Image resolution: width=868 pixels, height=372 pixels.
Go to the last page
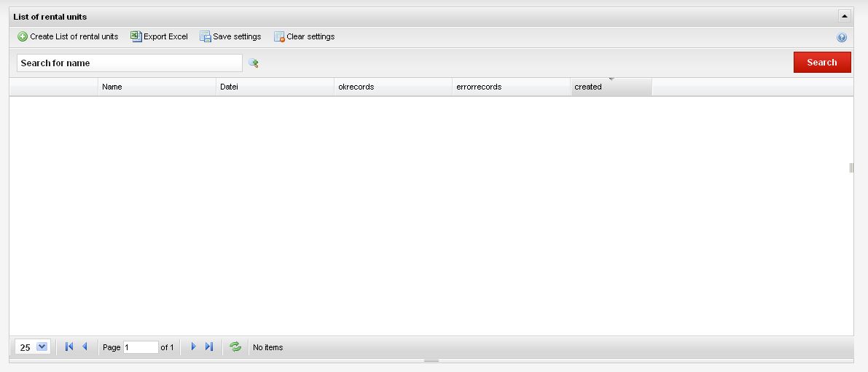click(x=208, y=347)
